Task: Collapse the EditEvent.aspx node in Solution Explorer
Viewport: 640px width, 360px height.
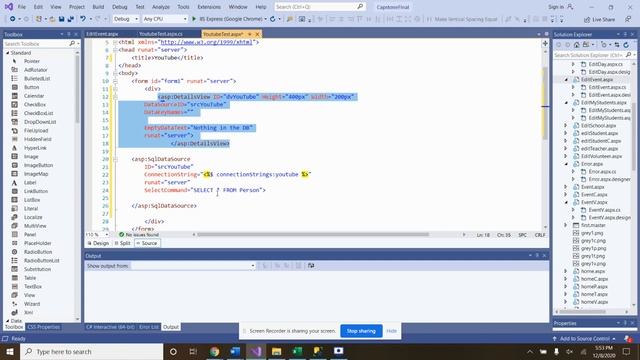Action: pos(567,80)
